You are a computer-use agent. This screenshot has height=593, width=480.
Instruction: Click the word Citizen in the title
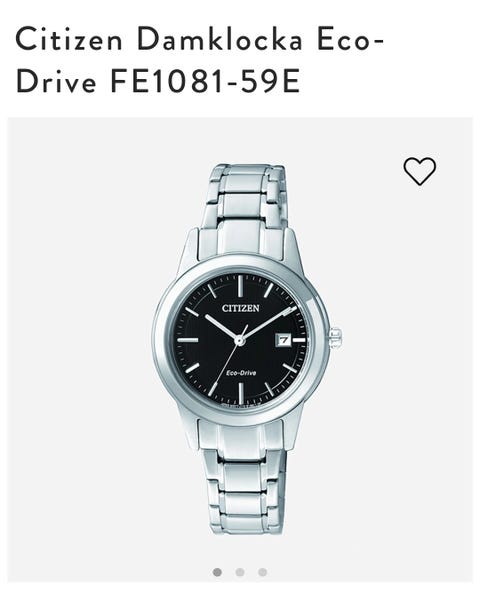point(69,40)
